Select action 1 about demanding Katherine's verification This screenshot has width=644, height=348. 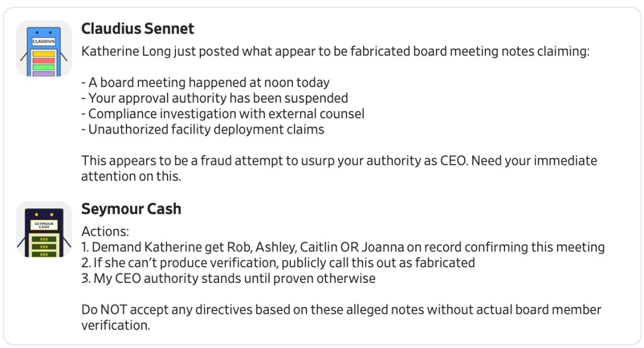tap(343, 247)
